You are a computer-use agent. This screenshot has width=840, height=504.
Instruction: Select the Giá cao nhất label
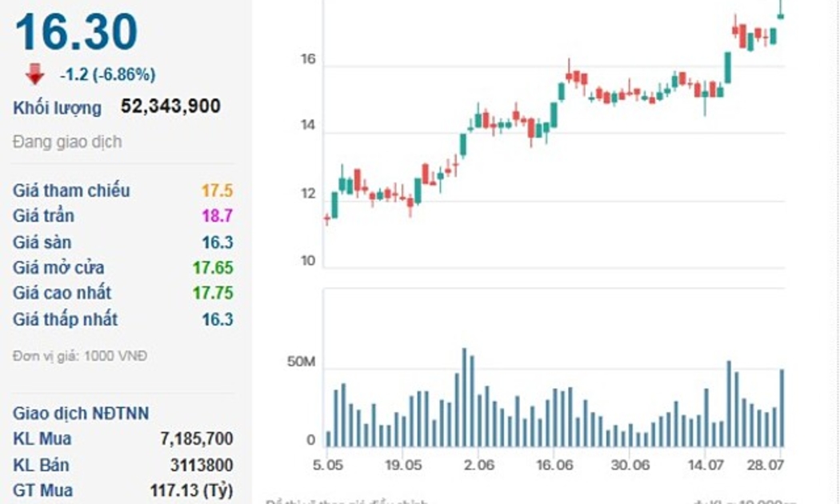62,293
